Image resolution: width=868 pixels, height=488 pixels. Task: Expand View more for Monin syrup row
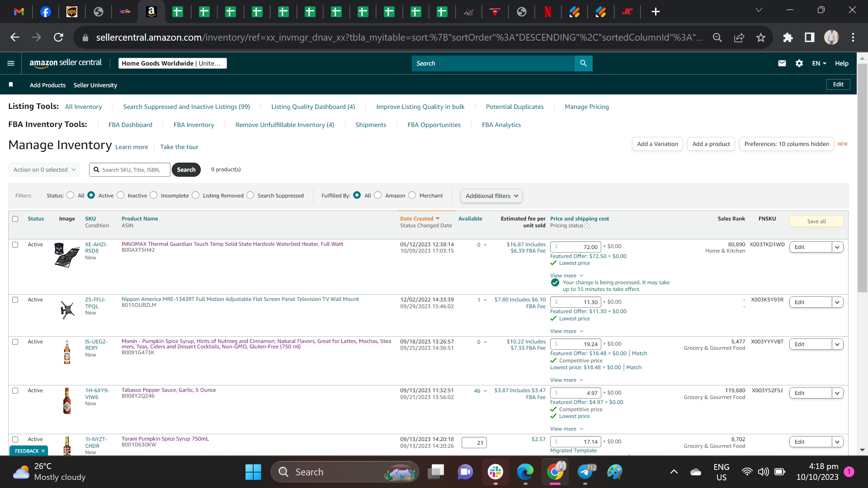[x=566, y=380]
